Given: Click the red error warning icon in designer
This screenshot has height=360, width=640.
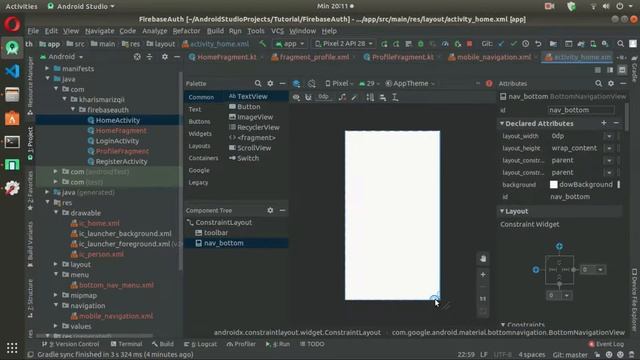Looking at the screenshot, I should pos(489,83).
